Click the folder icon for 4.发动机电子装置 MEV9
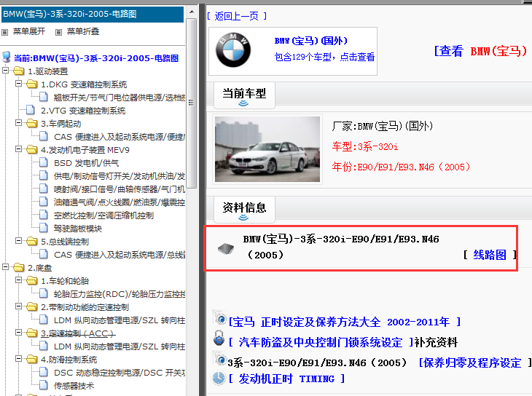Viewport: 532px width, 396px height. [32, 149]
